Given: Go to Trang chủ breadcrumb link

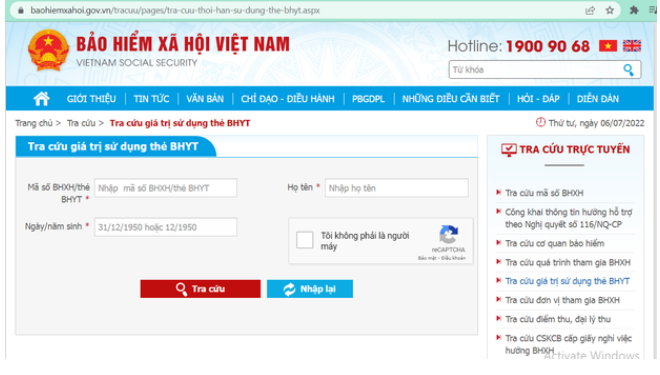Looking at the screenshot, I should [34, 123].
